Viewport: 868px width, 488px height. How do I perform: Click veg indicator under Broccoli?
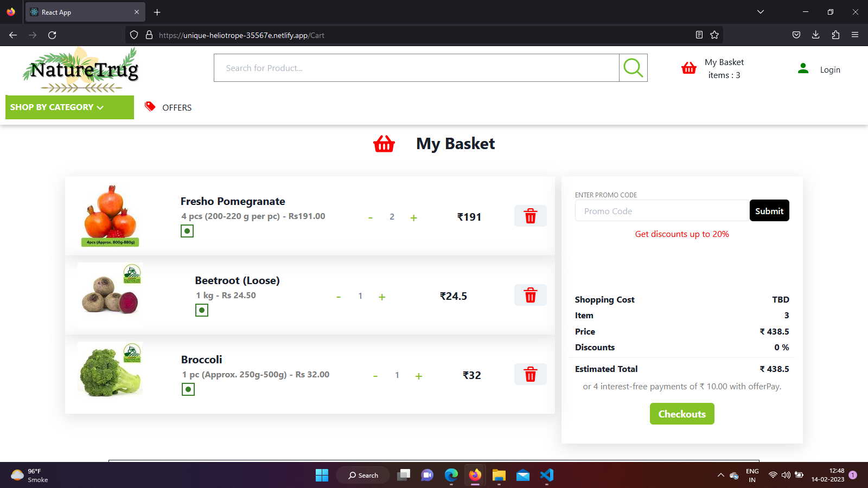tap(188, 389)
